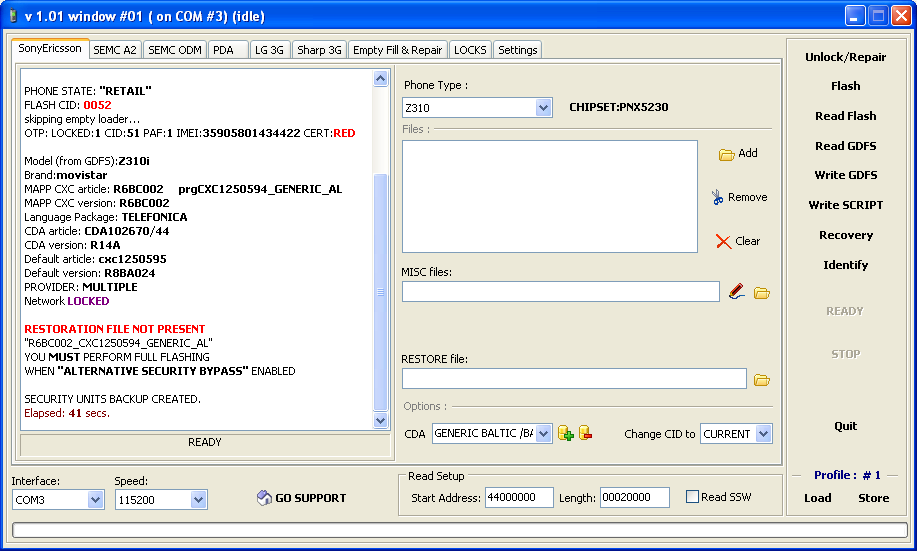The height and width of the screenshot is (551, 917).
Task: Click the MISC files text field
Action: [x=561, y=291]
